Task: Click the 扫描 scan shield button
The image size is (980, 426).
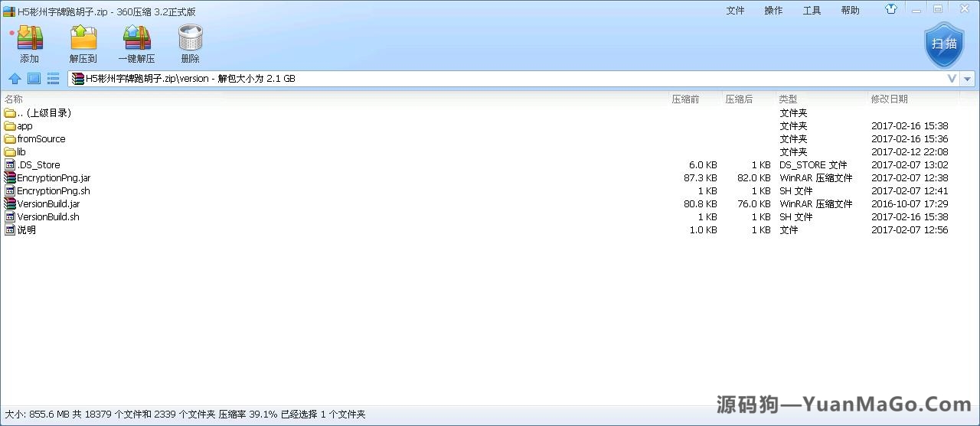Action: [x=944, y=44]
